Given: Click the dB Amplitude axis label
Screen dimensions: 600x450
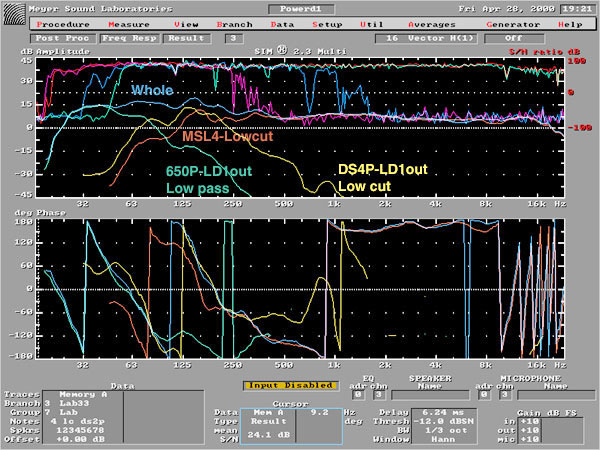Looking at the screenshot, I should [x=55, y=51].
